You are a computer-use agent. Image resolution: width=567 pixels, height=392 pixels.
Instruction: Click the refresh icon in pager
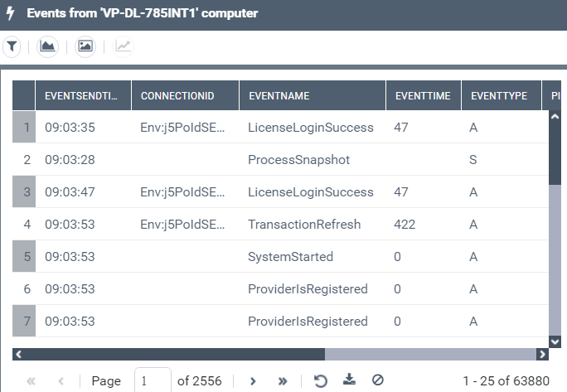tap(320, 380)
